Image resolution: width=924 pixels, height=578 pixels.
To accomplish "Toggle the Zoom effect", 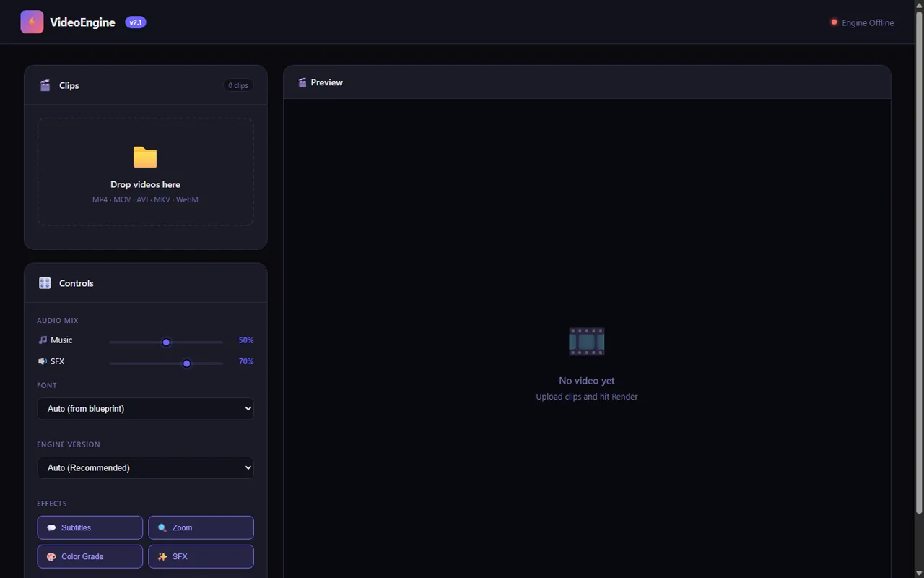I will [x=201, y=527].
